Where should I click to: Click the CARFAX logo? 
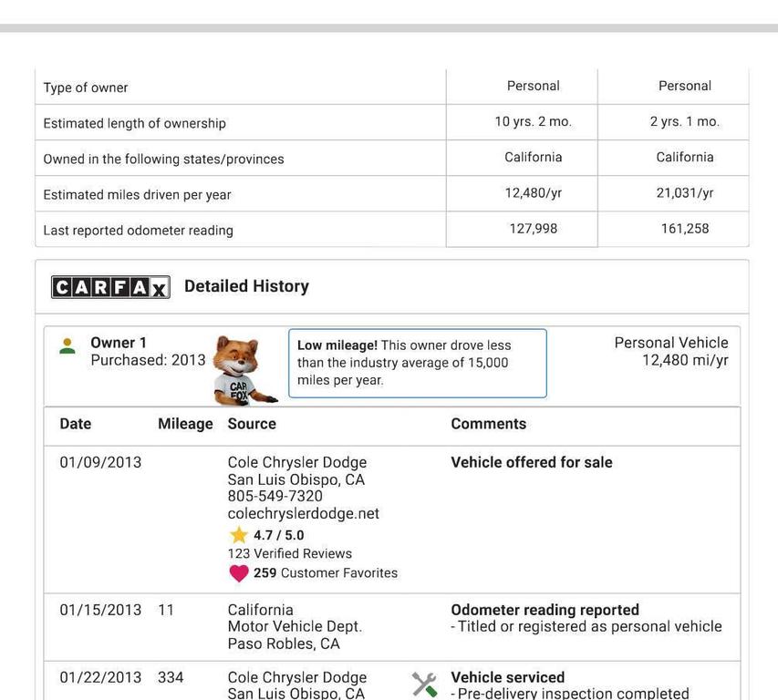coord(110,287)
